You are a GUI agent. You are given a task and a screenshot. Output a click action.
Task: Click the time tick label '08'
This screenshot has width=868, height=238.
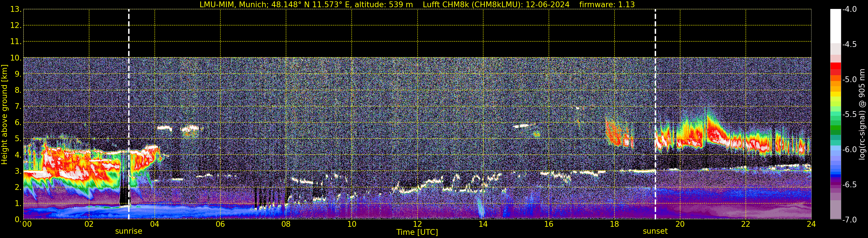286,224
